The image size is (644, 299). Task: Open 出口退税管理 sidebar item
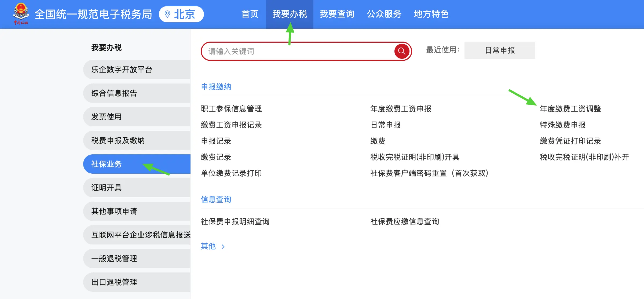coord(137,282)
